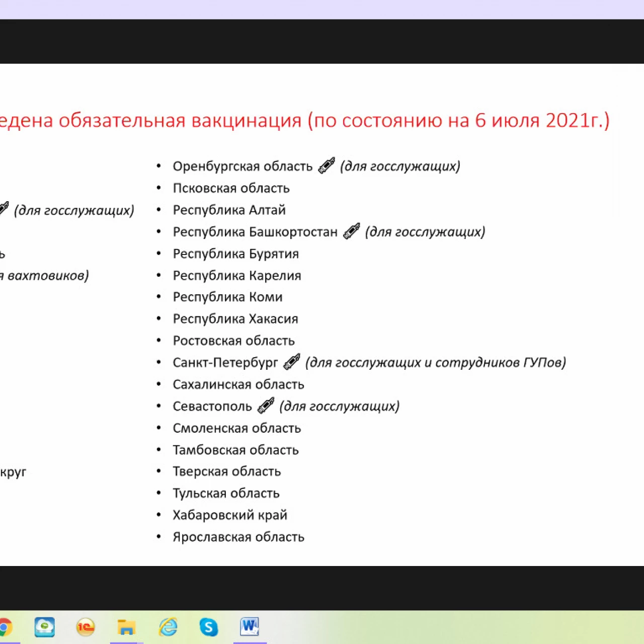Select Хабаровский край list item
644x644 pixels.
[x=230, y=515]
